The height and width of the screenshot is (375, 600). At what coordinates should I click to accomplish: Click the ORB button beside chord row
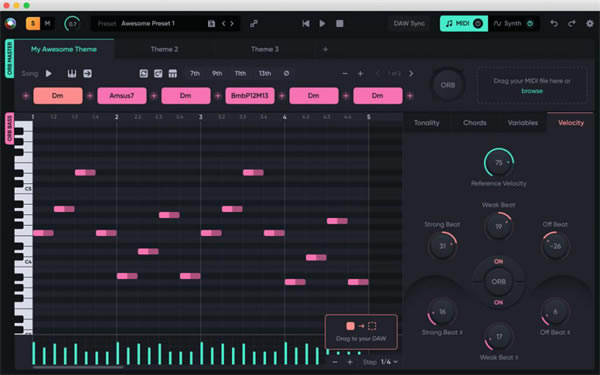448,85
